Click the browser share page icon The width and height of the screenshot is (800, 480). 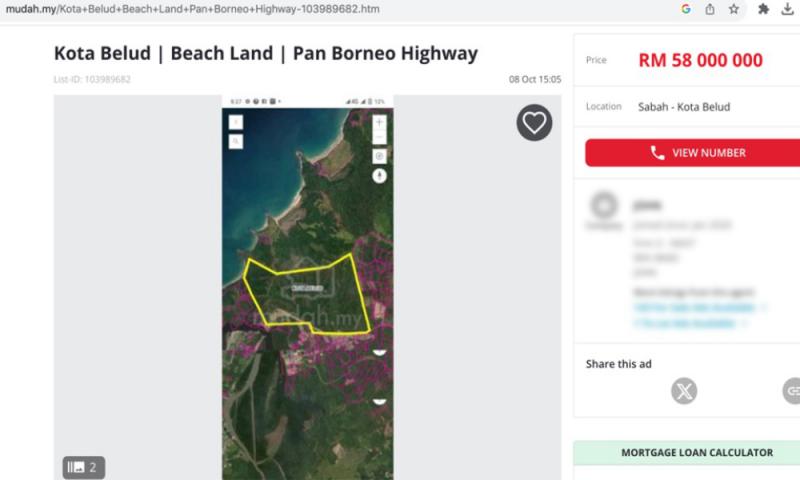point(710,9)
